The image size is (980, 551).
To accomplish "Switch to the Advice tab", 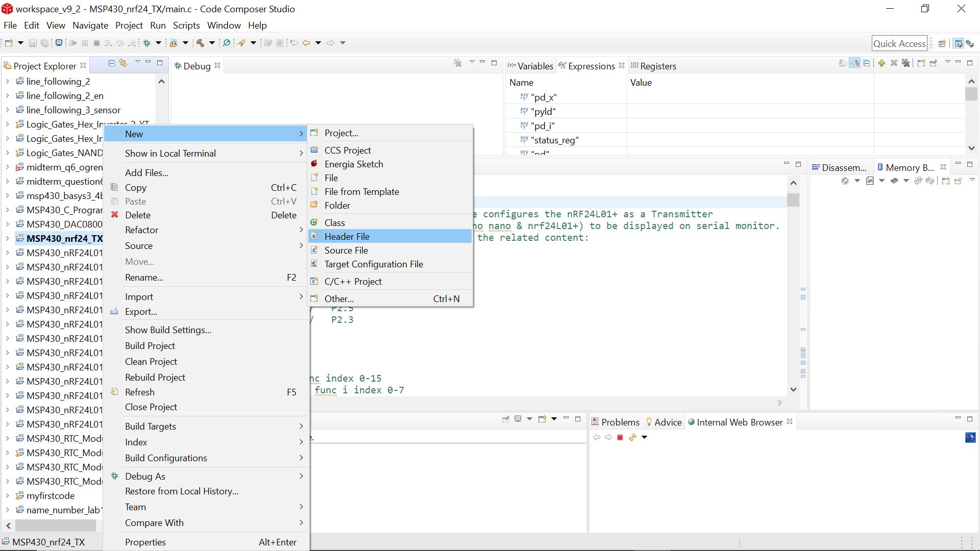I will pos(664,422).
